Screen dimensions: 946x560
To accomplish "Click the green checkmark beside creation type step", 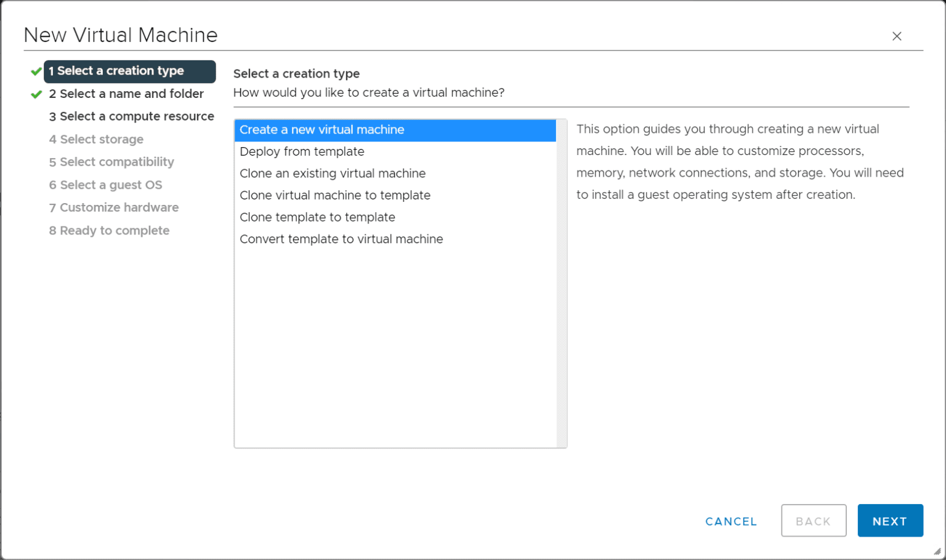I will pyautogui.click(x=35, y=71).
